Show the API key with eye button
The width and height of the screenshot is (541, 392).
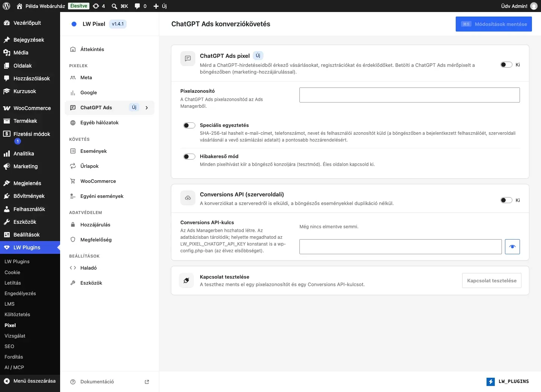point(512,247)
